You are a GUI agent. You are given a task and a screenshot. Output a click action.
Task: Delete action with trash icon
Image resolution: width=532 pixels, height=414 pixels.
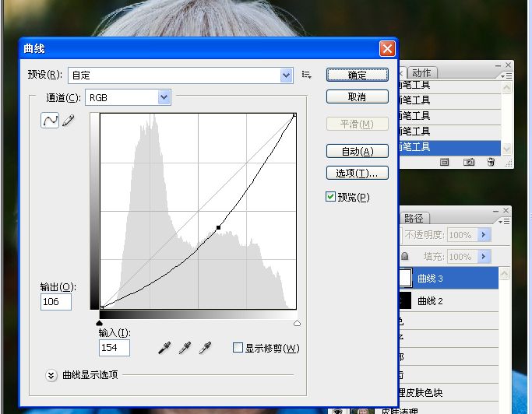491,162
